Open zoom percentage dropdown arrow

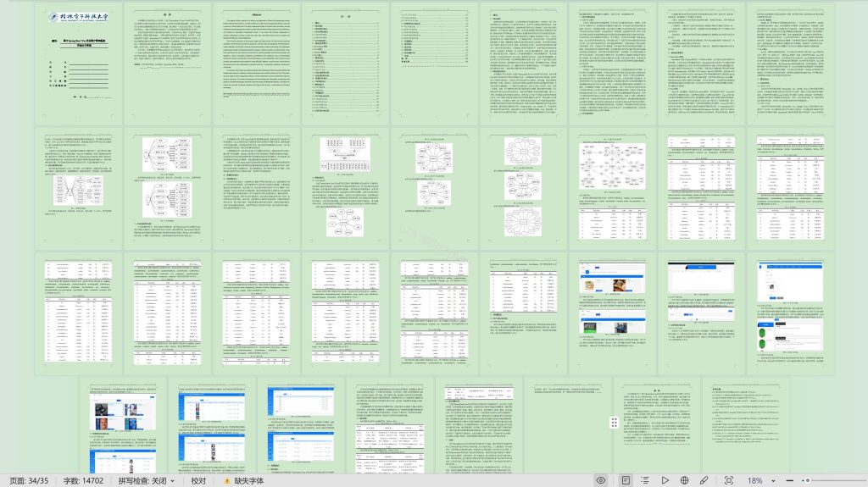(773, 481)
